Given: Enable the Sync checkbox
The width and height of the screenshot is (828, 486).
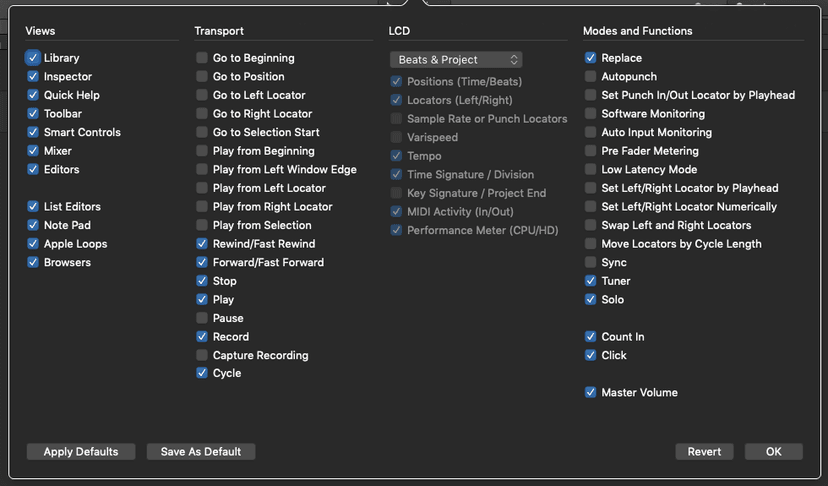Looking at the screenshot, I should [x=590, y=262].
